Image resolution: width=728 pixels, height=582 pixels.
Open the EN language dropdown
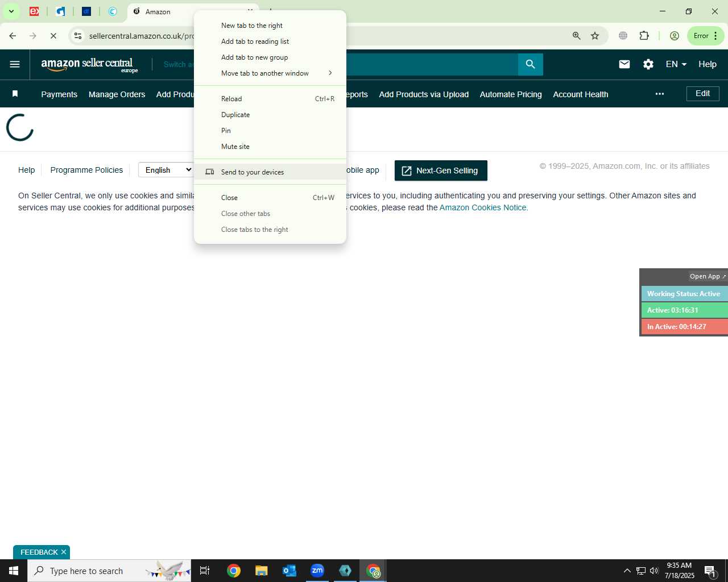(x=676, y=64)
